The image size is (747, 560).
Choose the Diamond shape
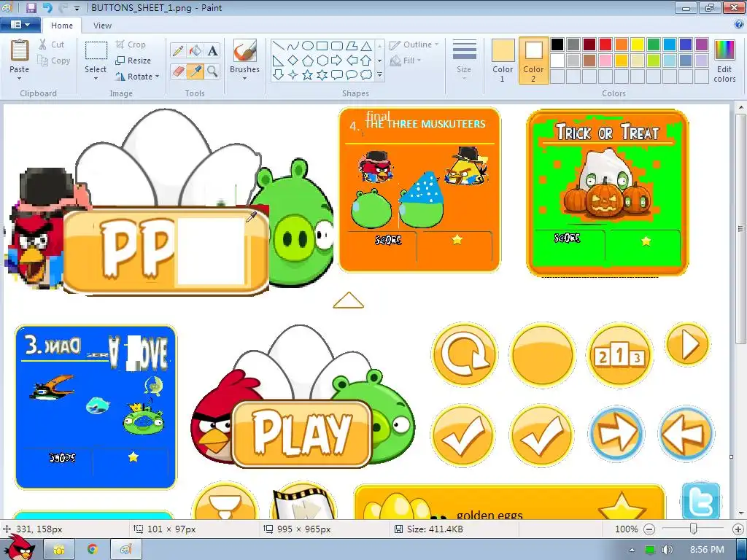(293, 60)
